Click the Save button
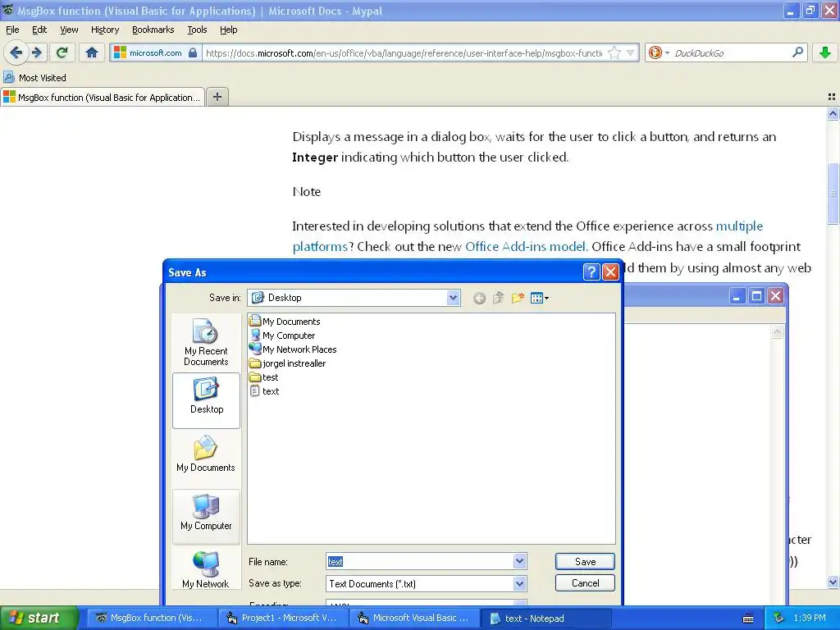Screen dimensions: 840x630 click(585, 561)
